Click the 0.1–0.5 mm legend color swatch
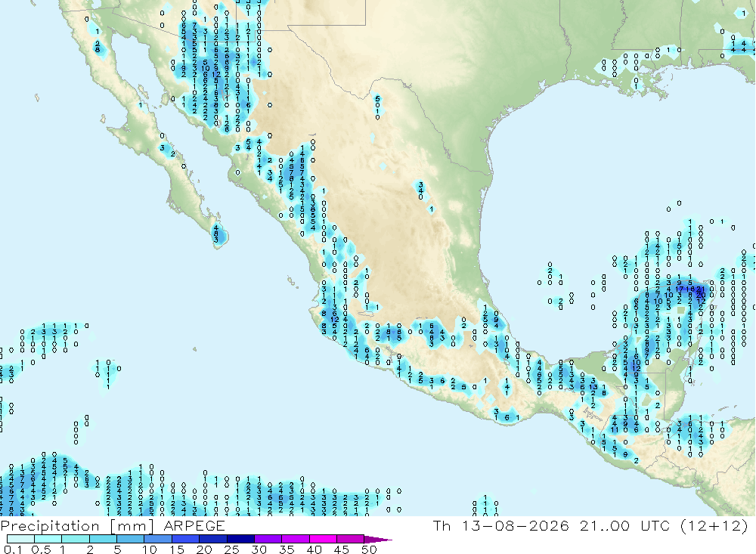The height and width of the screenshot is (554, 756). pos(20,539)
